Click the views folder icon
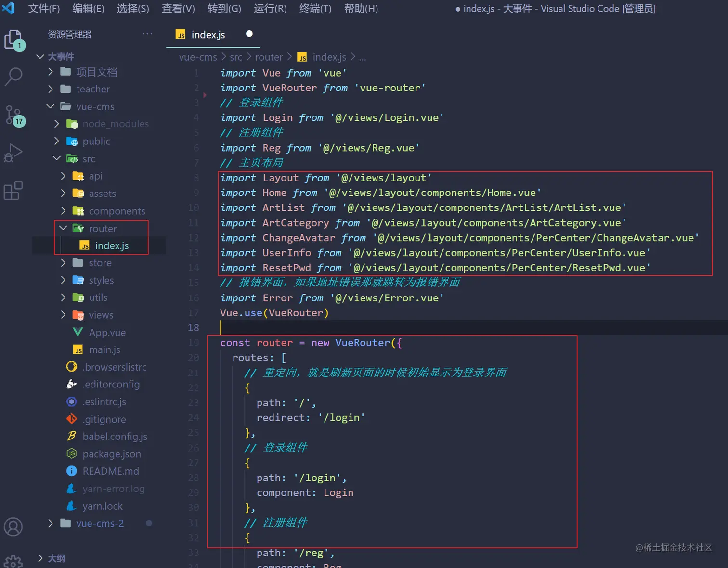The width and height of the screenshot is (728, 568). coord(78,315)
